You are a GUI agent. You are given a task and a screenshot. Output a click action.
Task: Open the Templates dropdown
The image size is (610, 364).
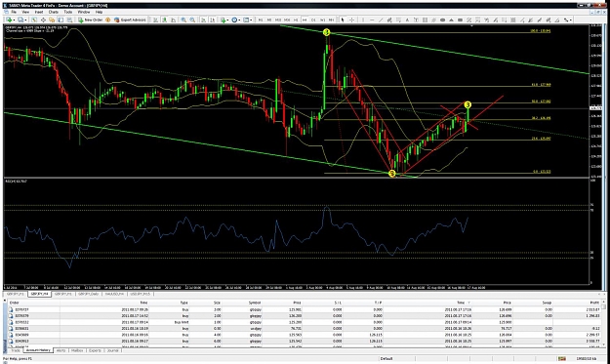coord(248,20)
